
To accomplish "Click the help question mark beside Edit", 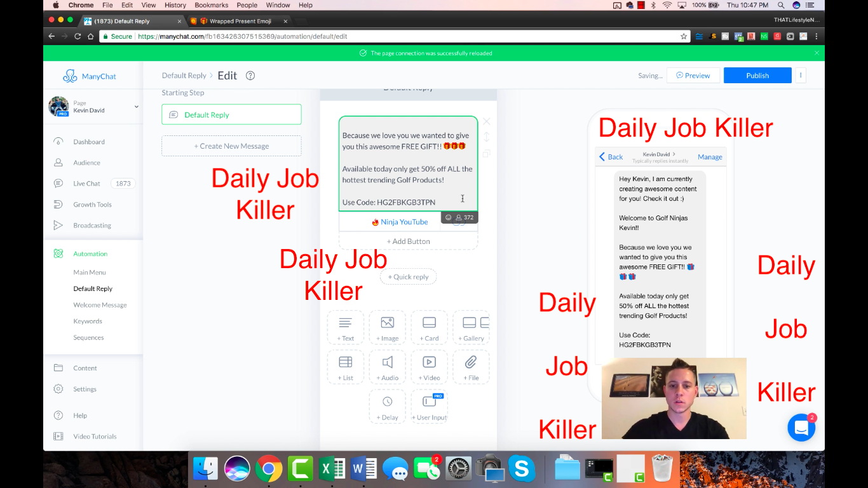I will (250, 76).
